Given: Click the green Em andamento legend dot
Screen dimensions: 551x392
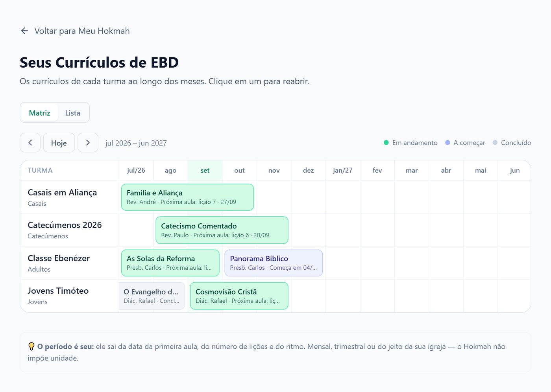Looking at the screenshot, I should (x=386, y=143).
